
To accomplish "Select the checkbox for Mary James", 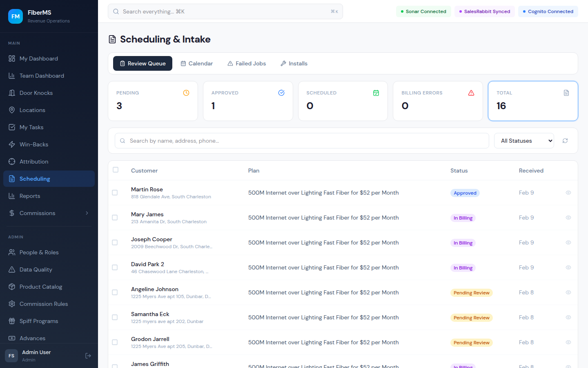I will [115, 218].
